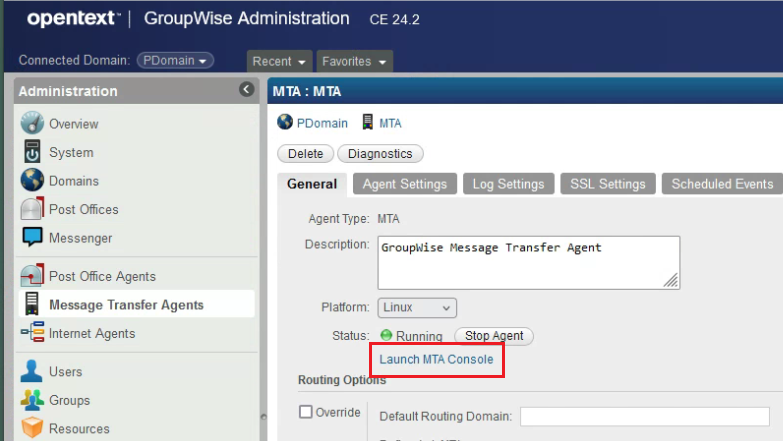Open the Platform Linux dropdown
Screen dimensions: 783x441
[x=417, y=307]
